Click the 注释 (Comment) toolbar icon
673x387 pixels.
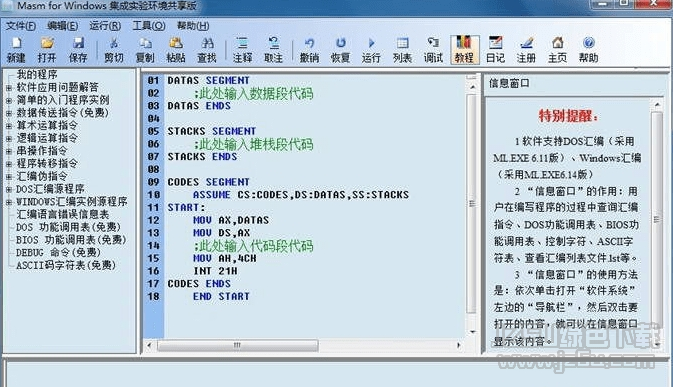tap(243, 43)
